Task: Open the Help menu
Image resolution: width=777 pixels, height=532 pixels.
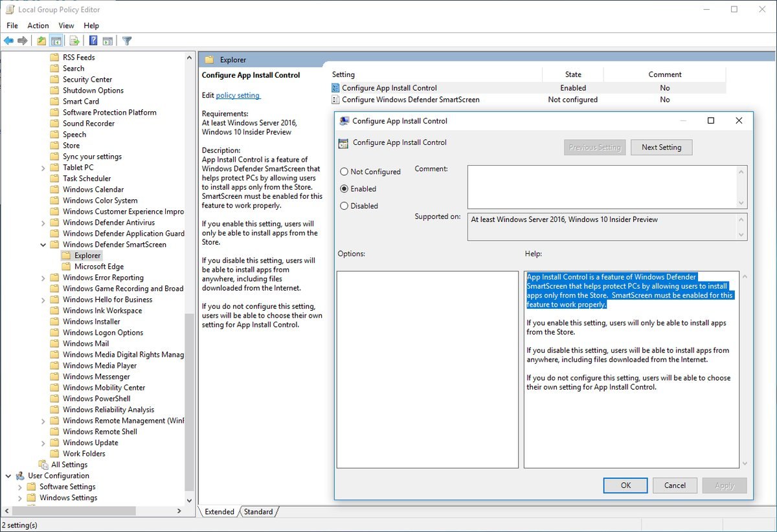Action: tap(91, 26)
